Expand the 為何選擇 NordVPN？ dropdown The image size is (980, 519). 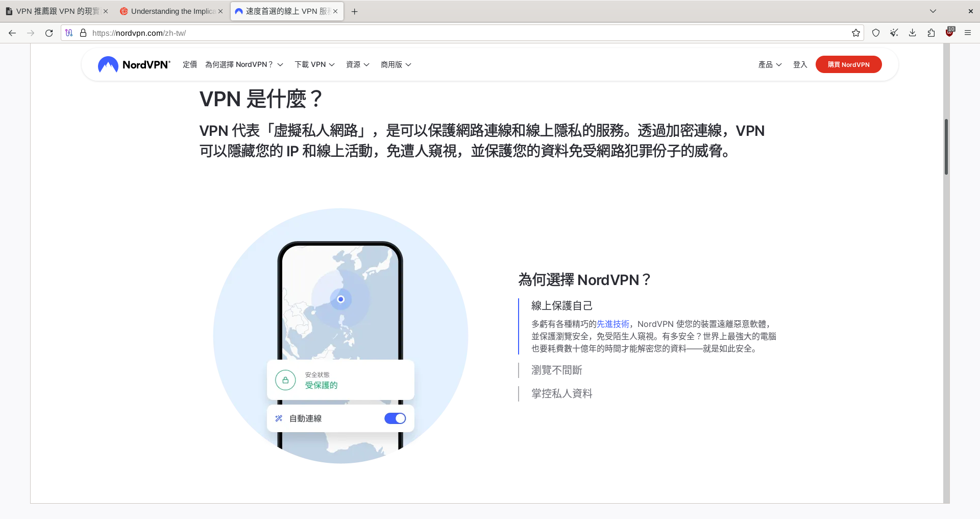(244, 64)
